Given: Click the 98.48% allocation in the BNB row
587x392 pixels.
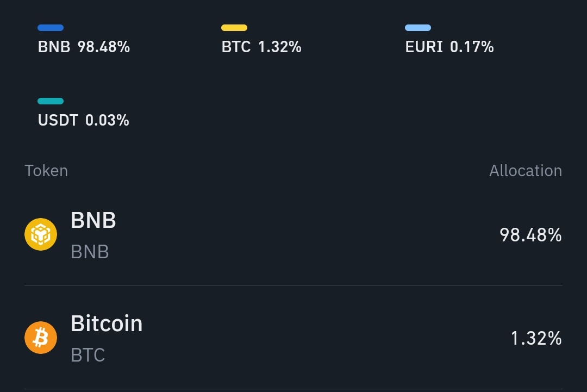Looking at the screenshot, I should click(530, 235).
